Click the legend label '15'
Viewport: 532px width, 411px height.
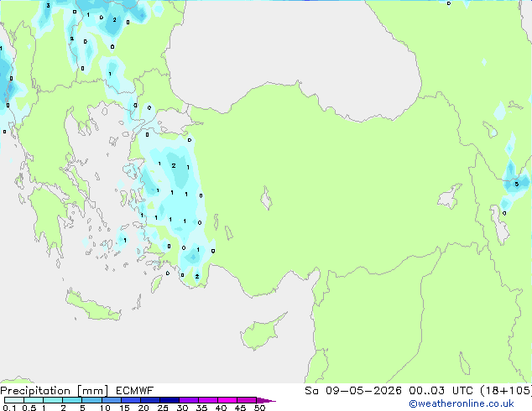click(x=124, y=408)
